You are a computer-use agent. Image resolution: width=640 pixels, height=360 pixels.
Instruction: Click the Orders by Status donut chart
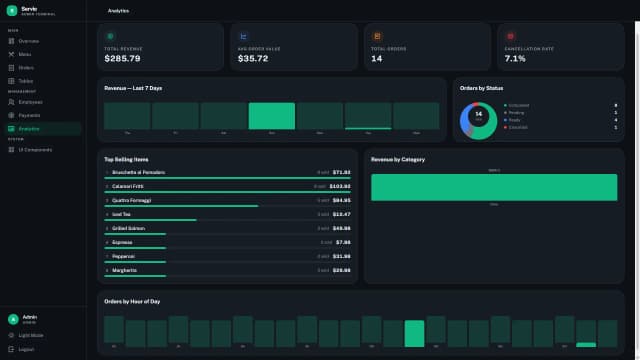(x=478, y=121)
